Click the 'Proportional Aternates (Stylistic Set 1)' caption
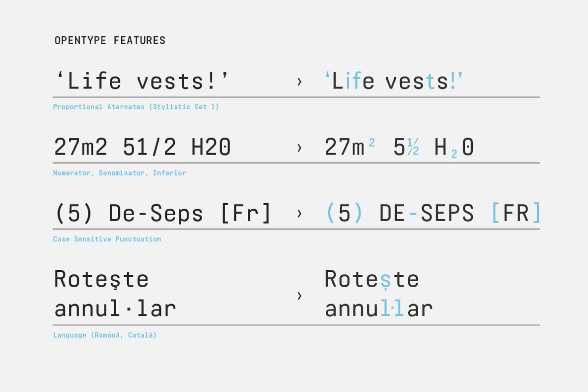Viewport: 588px width, 392px height. (x=136, y=107)
